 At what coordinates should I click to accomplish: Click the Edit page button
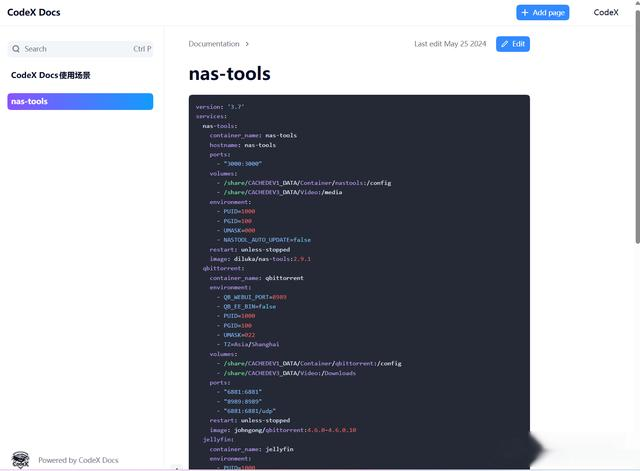coord(513,44)
